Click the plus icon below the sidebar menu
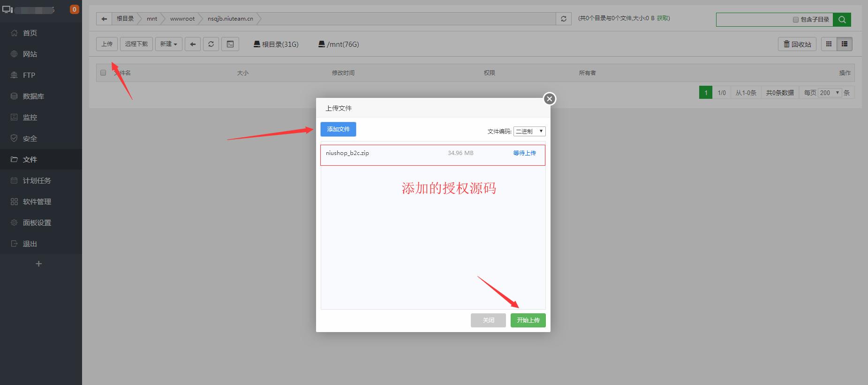The width and height of the screenshot is (868, 385). [x=39, y=264]
